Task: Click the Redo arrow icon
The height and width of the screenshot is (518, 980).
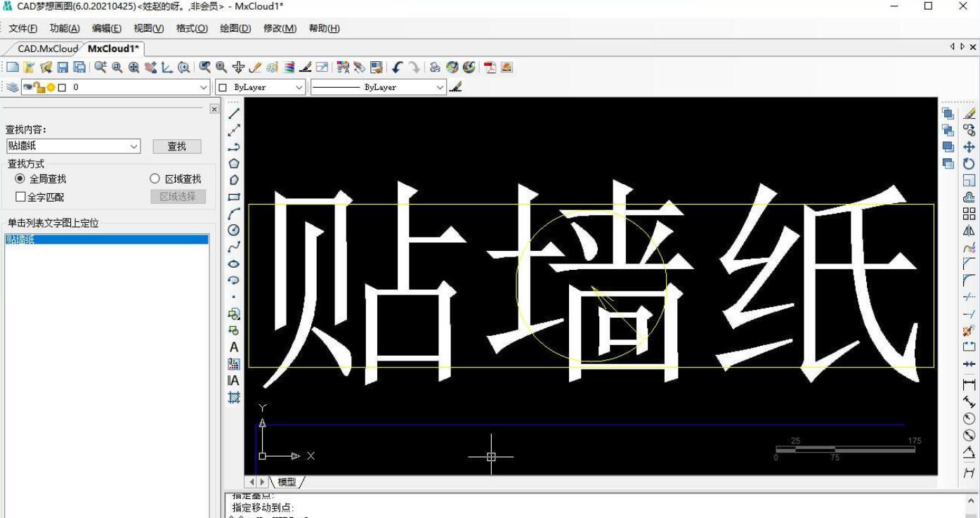Action: [414, 67]
